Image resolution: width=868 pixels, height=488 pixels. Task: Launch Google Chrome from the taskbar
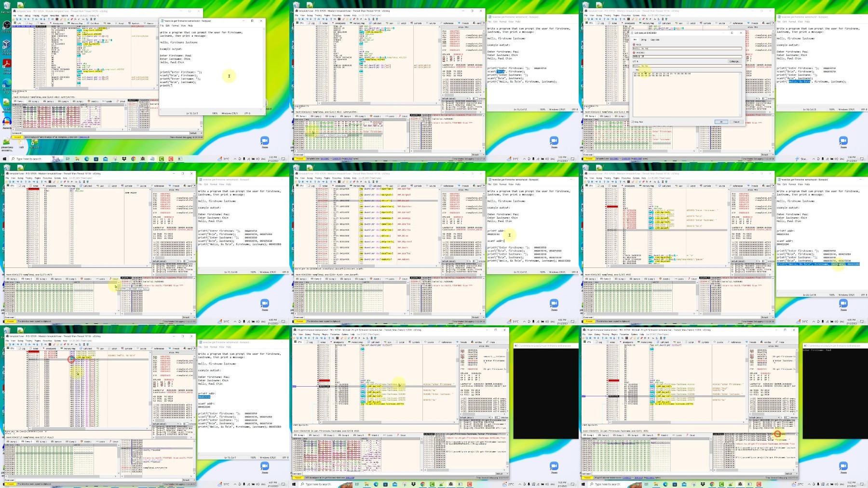(133, 159)
